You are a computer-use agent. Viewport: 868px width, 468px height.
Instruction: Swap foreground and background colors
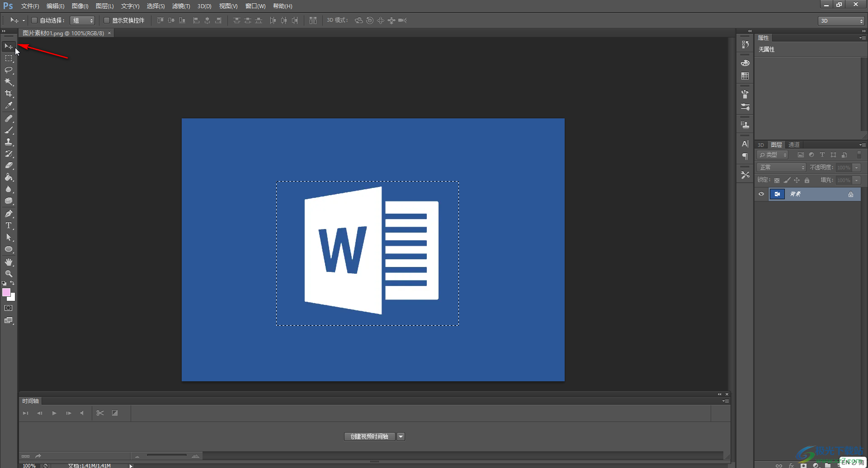pyautogui.click(x=12, y=283)
